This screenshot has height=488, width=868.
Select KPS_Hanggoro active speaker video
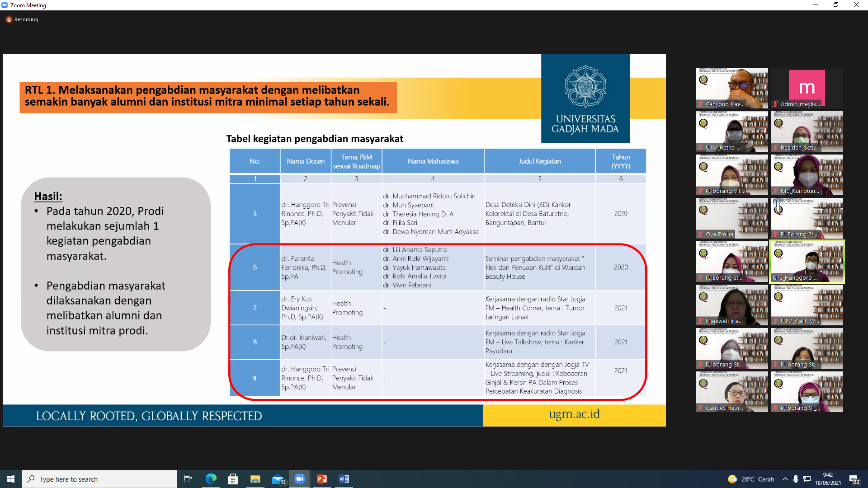(x=807, y=262)
